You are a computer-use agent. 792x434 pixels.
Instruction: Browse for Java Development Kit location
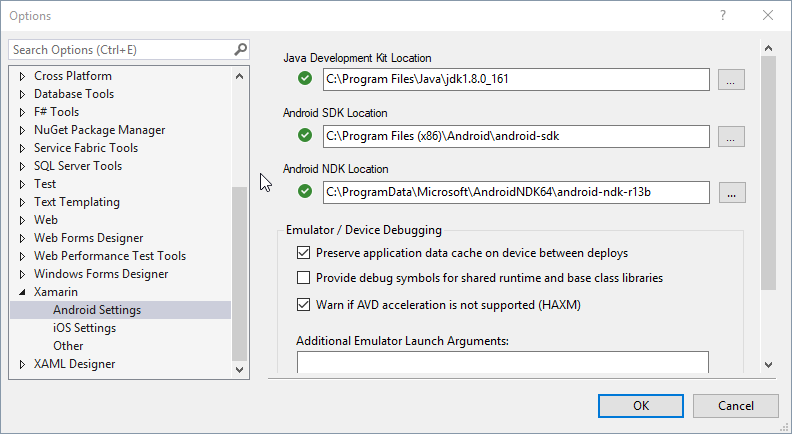[x=731, y=80]
